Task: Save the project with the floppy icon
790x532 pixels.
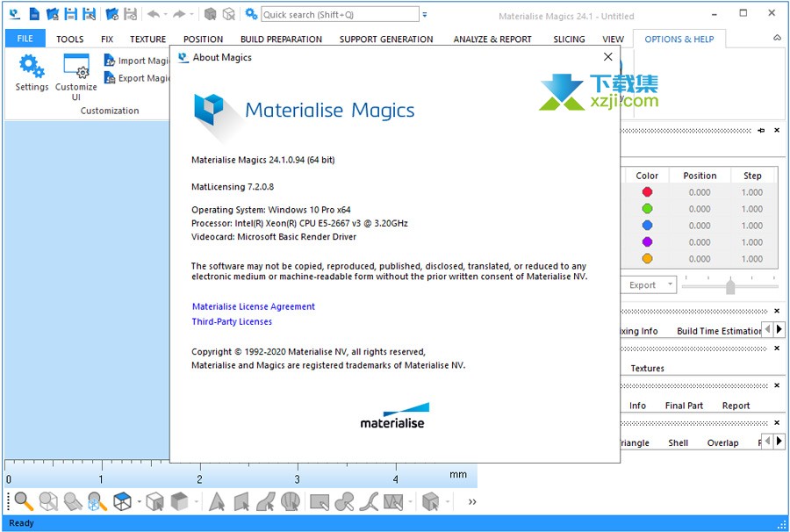Action: click(70, 14)
